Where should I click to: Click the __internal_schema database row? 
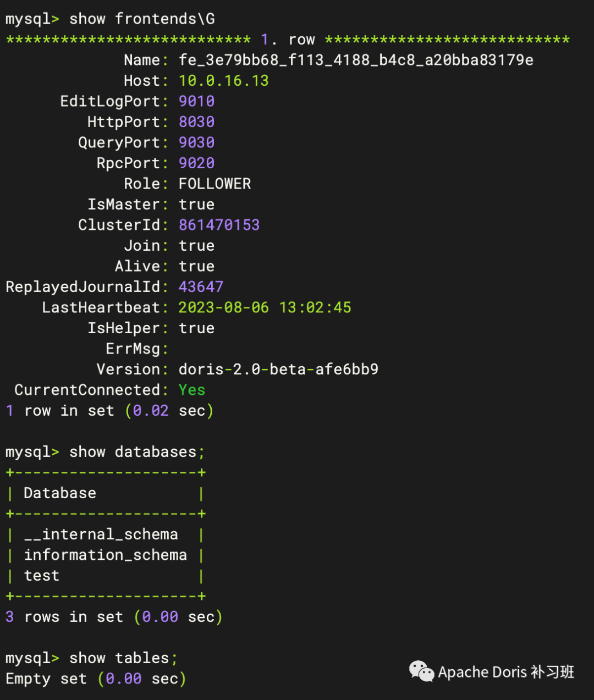coord(101,534)
